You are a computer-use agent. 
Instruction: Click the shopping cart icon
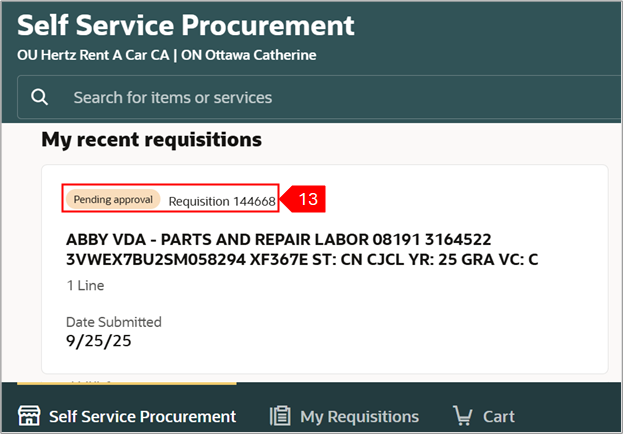pos(462,416)
